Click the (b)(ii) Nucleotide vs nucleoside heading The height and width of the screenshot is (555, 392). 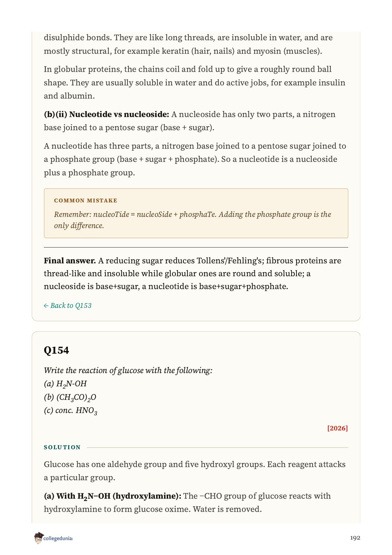[106, 114]
